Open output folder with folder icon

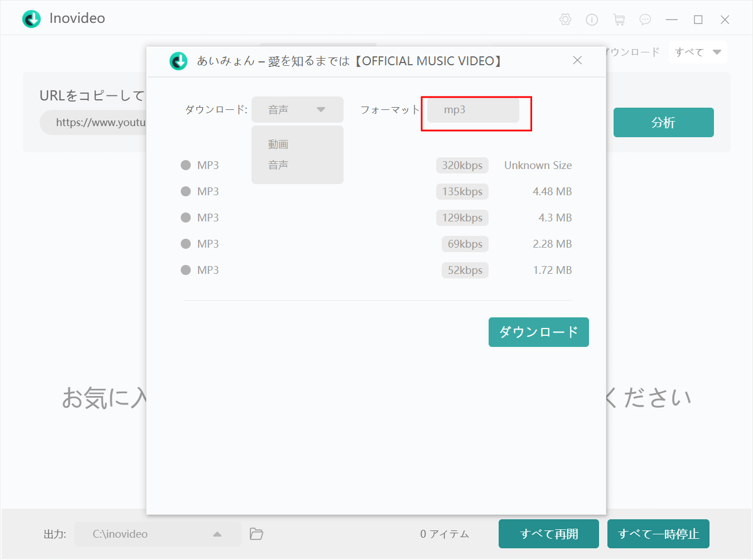257,534
